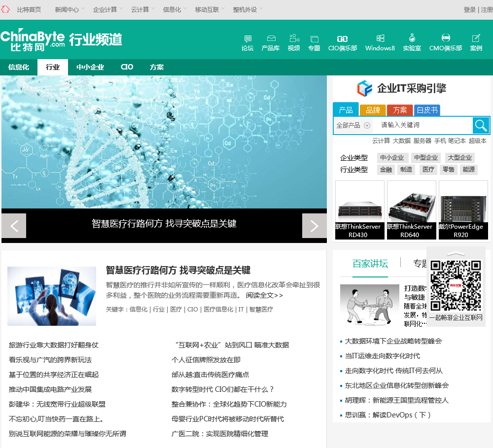Select the 信息化 channel tab
Viewport: 493px width, 448px height.
[19, 67]
